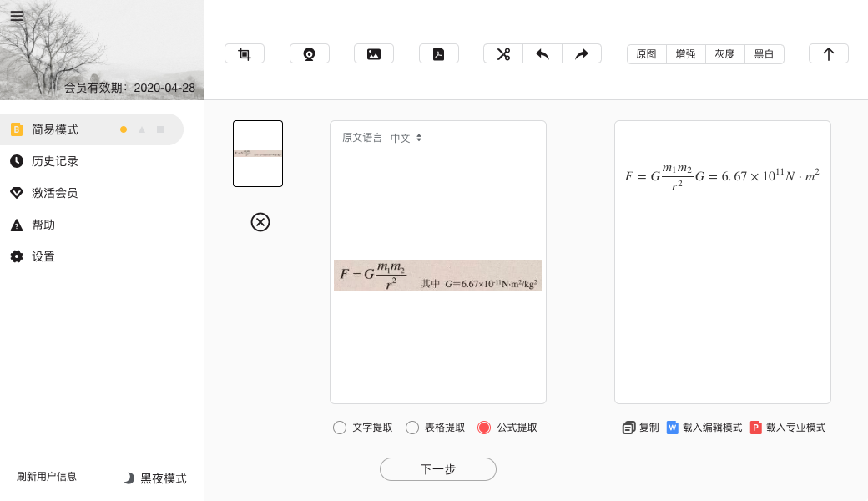Select the 文字提取 radio button

pyautogui.click(x=340, y=427)
